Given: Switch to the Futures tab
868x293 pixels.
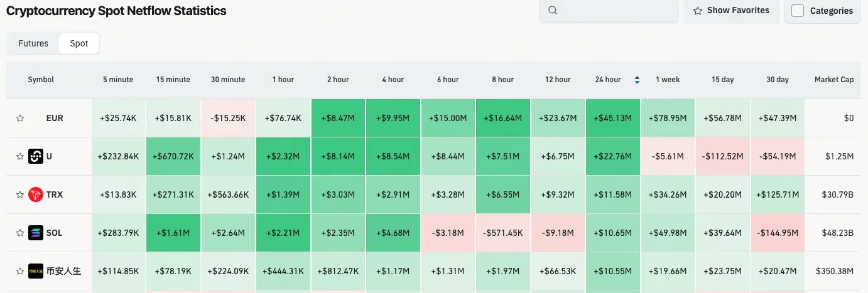Looking at the screenshot, I should click(33, 43).
